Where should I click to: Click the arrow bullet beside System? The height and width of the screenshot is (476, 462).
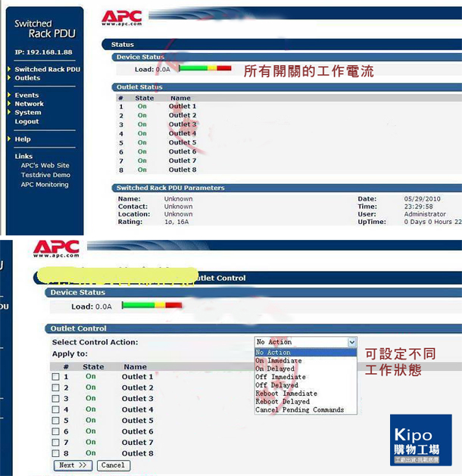point(8,113)
